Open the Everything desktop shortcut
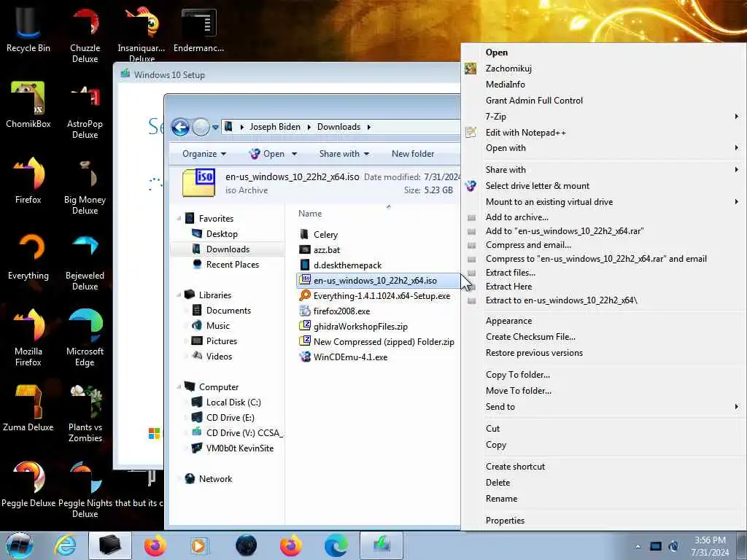747x560 pixels. pos(28,256)
